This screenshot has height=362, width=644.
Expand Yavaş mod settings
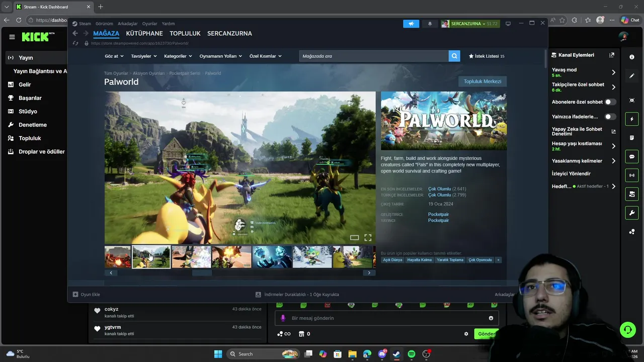(x=613, y=72)
